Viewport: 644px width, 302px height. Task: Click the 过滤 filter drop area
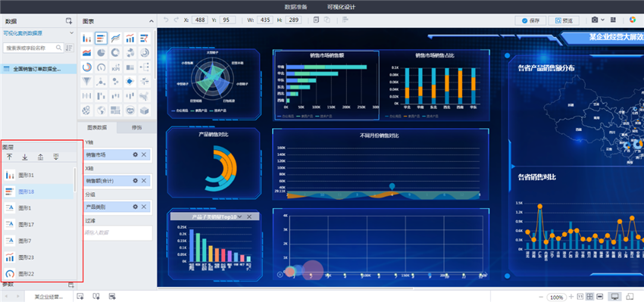click(118, 232)
